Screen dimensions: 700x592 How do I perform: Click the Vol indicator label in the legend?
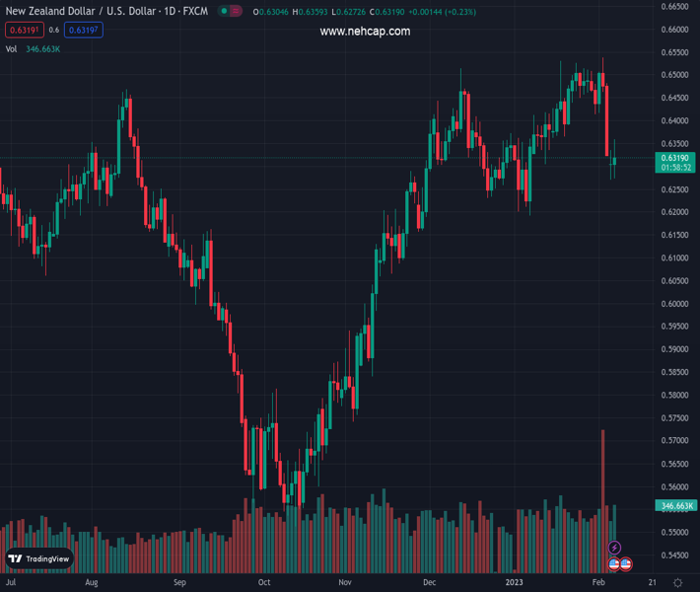[x=11, y=48]
